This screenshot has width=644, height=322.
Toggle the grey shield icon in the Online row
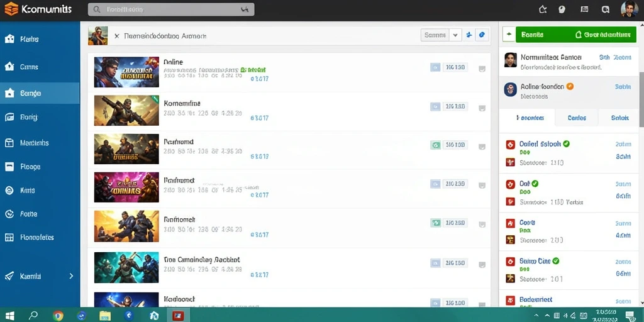482,69
